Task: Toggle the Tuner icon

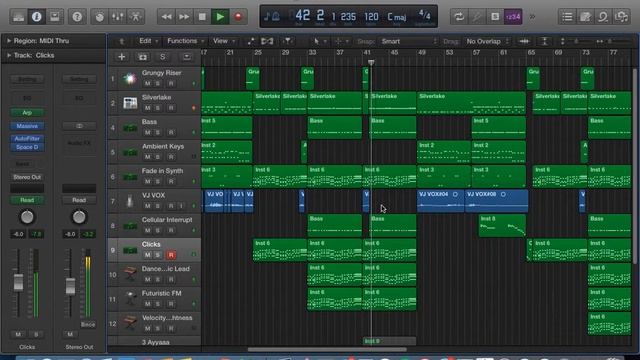Action: 477,17
